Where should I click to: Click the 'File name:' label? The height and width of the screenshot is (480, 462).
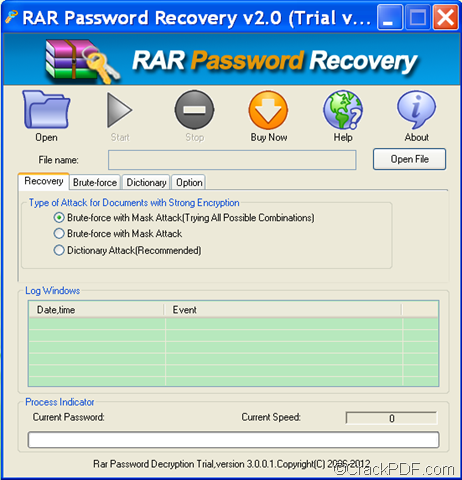click(58, 160)
